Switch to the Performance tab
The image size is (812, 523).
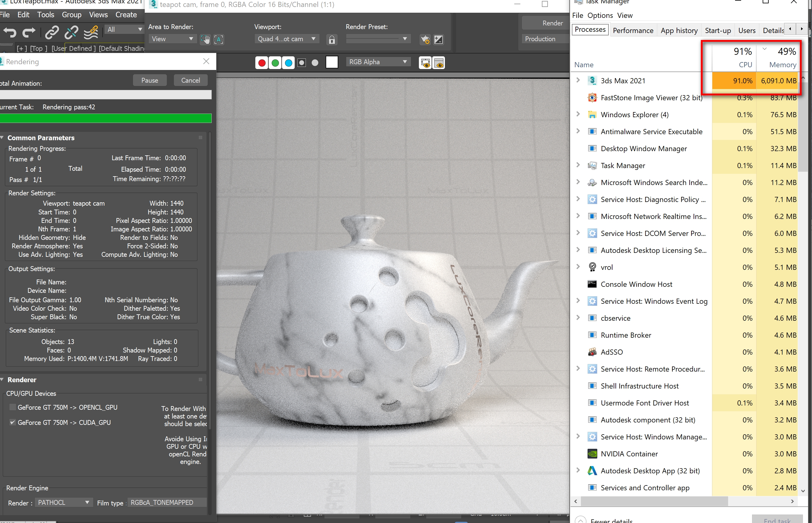633,31
